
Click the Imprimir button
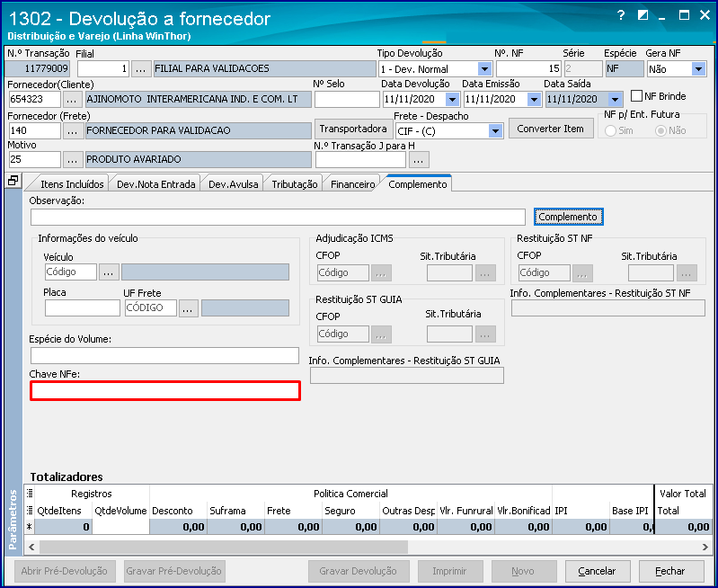pos(449,571)
